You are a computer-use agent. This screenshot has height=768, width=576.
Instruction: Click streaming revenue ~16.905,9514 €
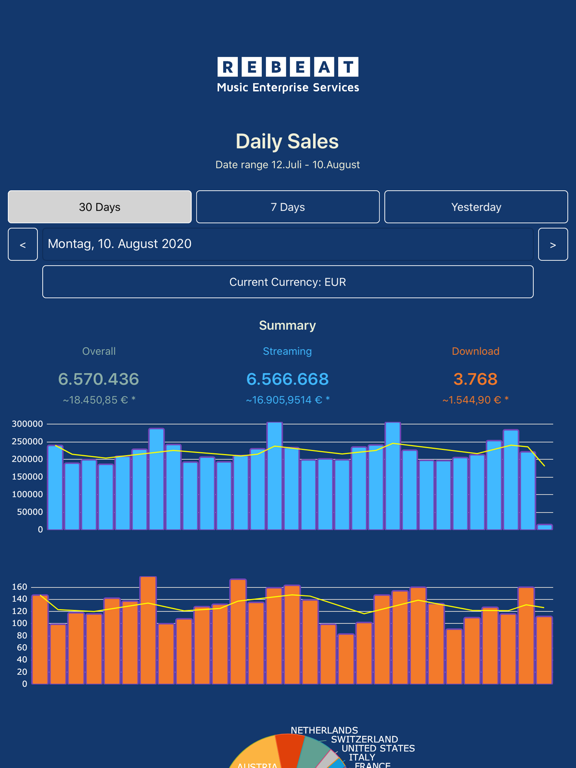pyautogui.click(x=288, y=400)
